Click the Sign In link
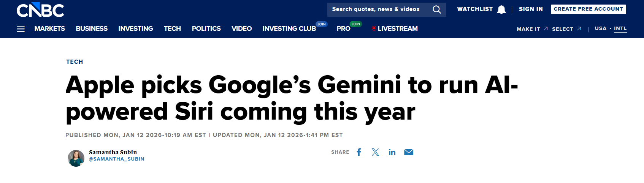The width and height of the screenshot is (644, 183). point(531,9)
